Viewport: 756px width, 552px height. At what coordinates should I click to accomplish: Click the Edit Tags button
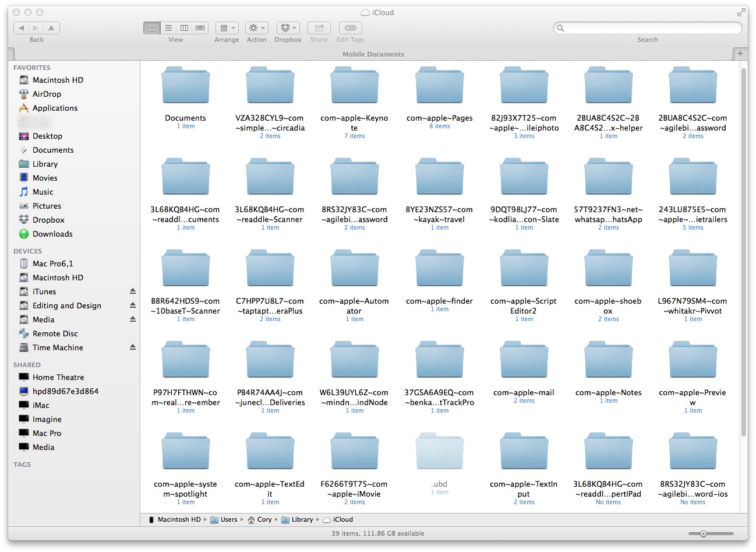click(x=350, y=28)
